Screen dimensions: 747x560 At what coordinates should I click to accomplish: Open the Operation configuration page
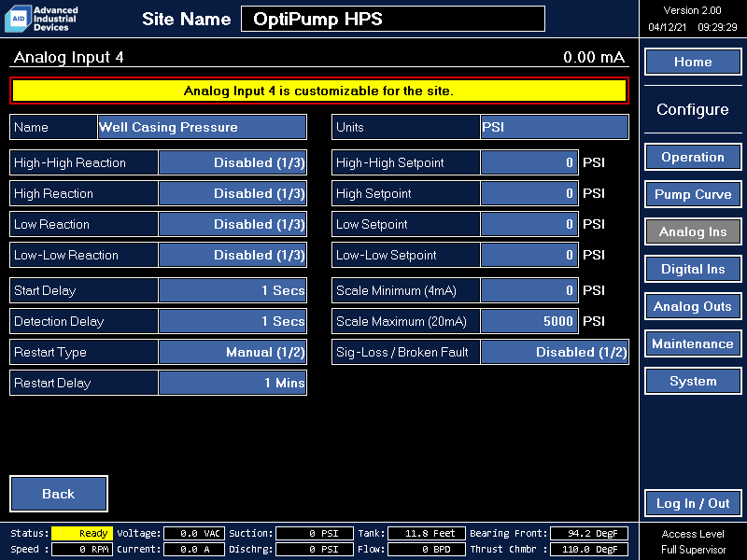tap(693, 157)
